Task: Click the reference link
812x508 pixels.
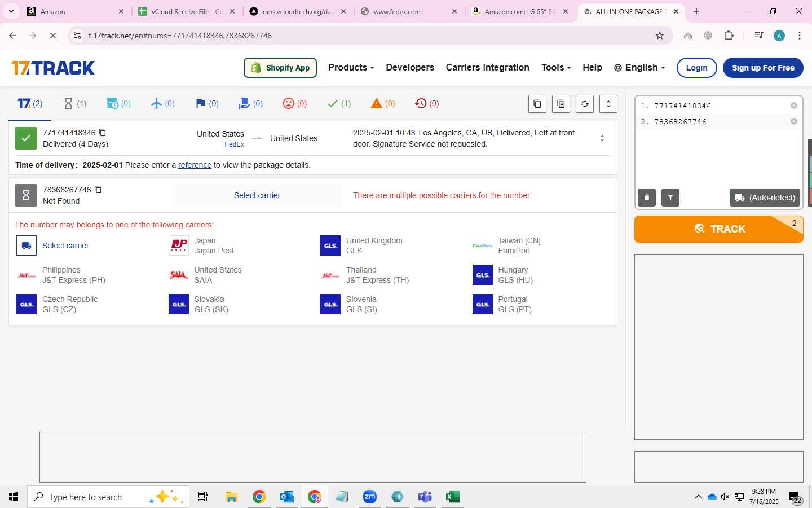Action: (x=195, y=165)
